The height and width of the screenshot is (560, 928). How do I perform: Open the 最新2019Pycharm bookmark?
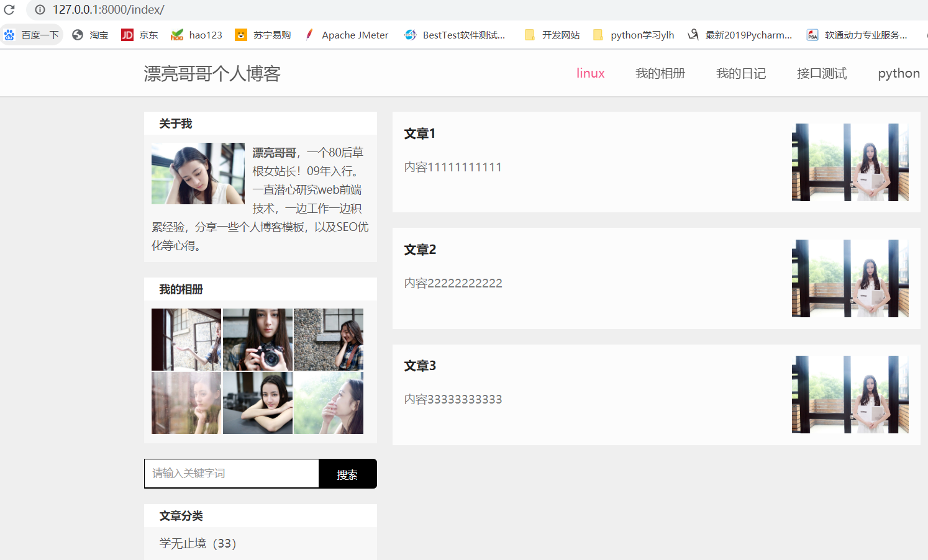point(740,35)
